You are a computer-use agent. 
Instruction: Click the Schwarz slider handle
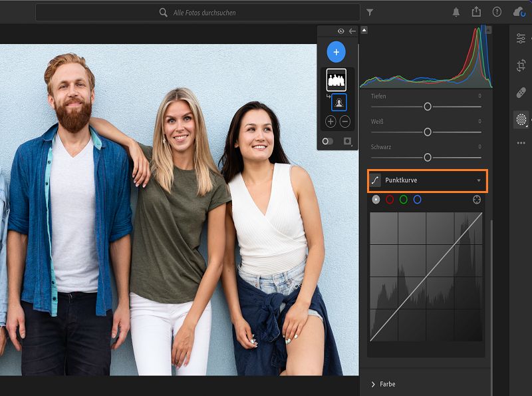click(428, 157)
